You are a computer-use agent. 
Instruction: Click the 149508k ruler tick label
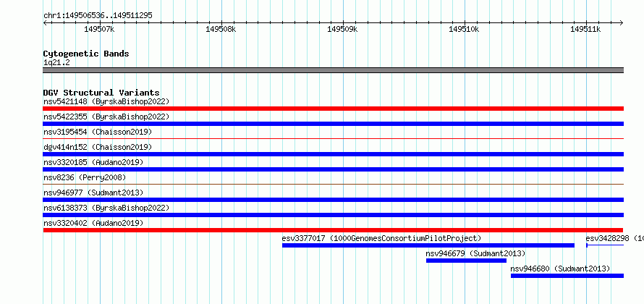(x=221, y=29)
